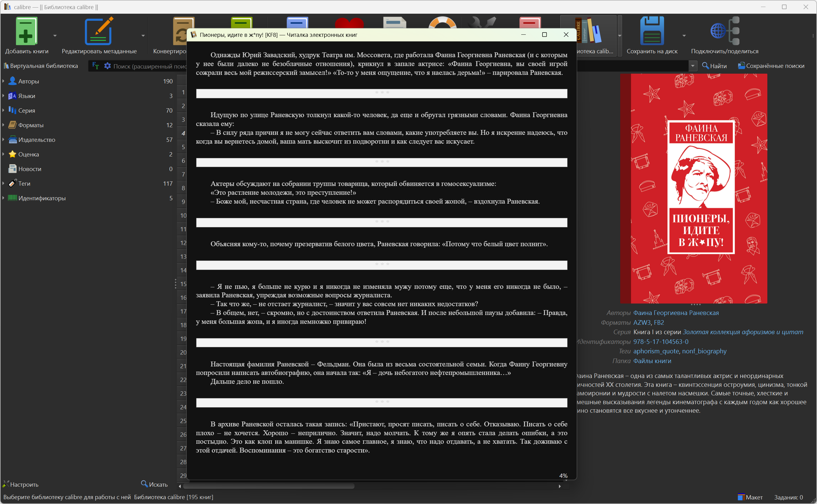Expand the Серия category
The width and height of the screenshot is (817, 504).
click(x=3, y=110)
